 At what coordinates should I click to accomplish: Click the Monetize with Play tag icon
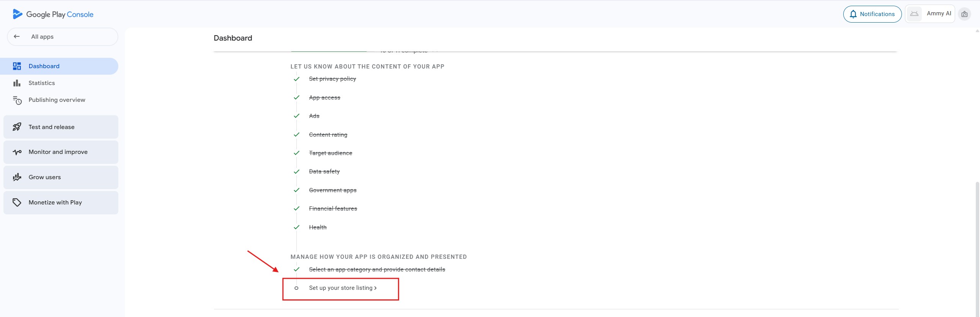tap(17, 202)
